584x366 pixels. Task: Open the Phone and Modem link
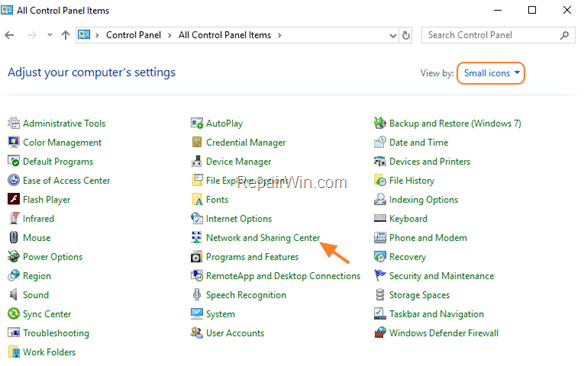(x=428, y=238)
